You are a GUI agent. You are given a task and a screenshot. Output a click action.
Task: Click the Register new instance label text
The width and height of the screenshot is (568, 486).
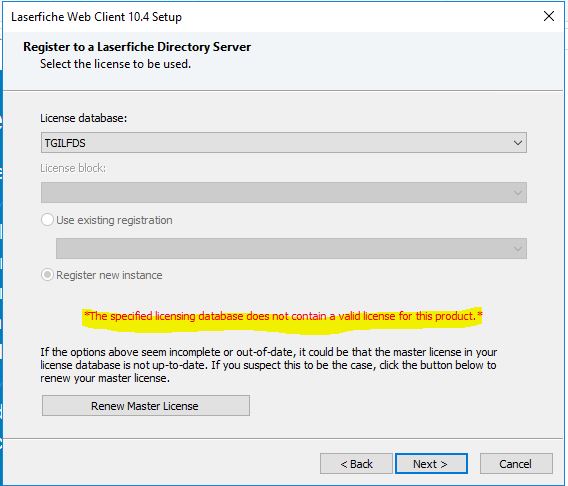point(109,275)
